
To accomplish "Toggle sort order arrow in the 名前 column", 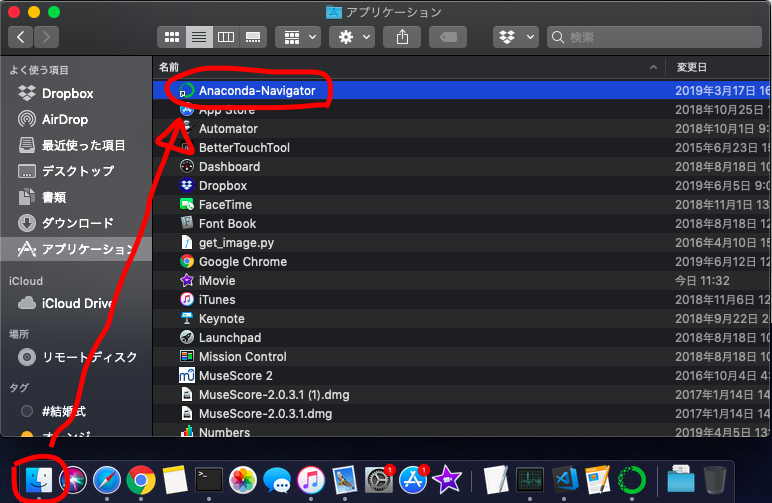I will [653, 67].
